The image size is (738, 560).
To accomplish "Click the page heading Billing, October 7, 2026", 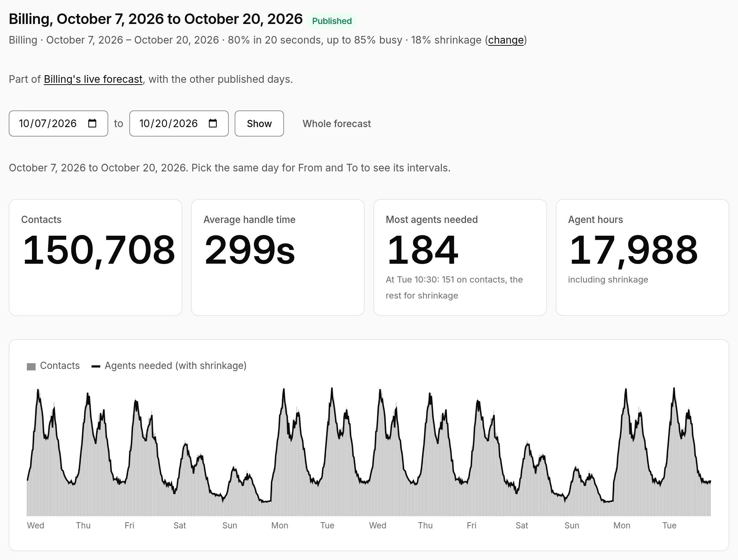I will [x=155, y=19].
